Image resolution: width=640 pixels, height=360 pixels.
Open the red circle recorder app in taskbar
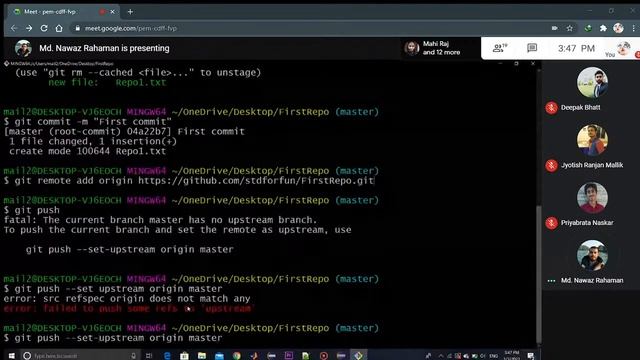pos(324,356)
